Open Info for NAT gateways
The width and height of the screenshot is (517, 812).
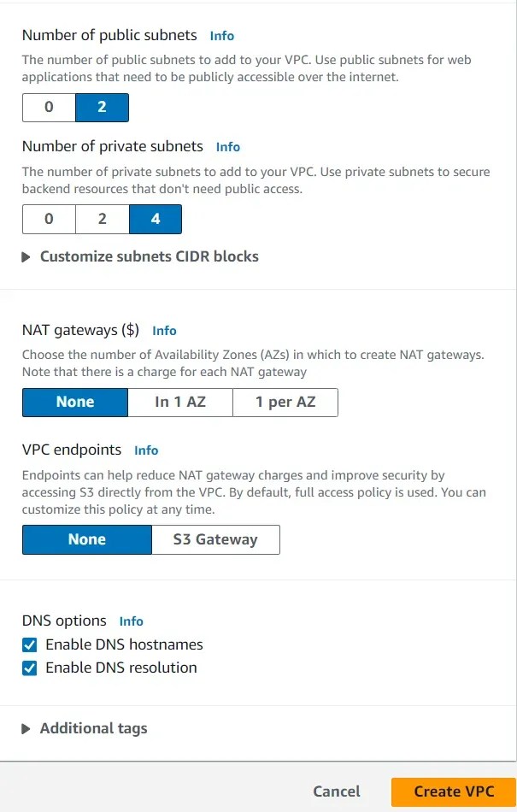[x=164, y=331]
